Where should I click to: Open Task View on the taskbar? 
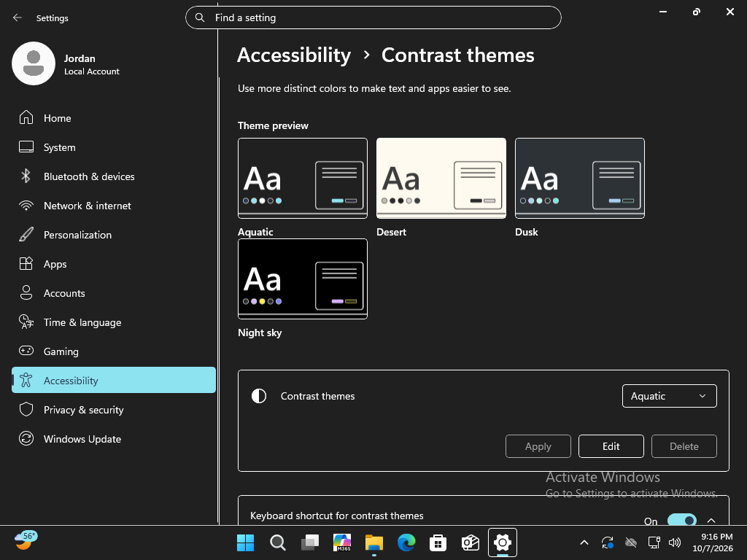pos(310,542)
